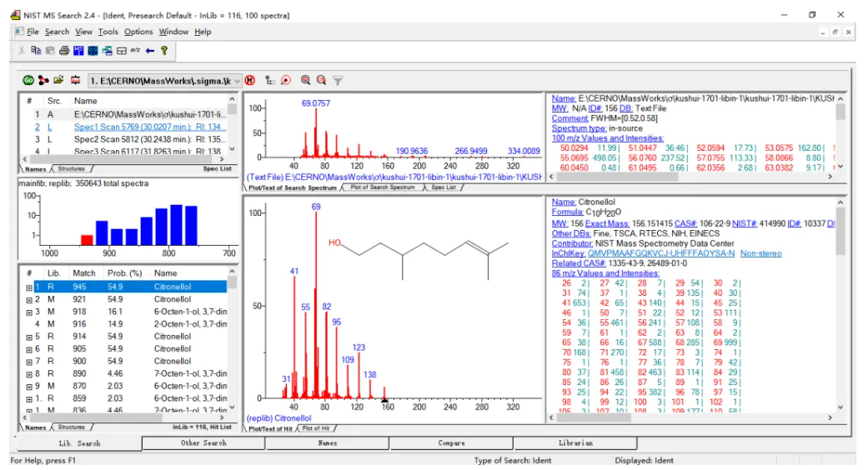
Task: Click the grey funnel filter icon
Action: (338, 80)
